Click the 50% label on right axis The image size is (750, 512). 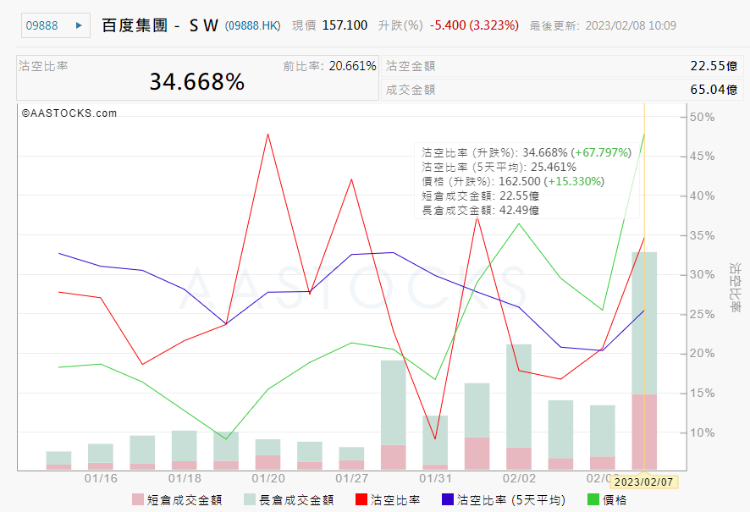(702, 117)
